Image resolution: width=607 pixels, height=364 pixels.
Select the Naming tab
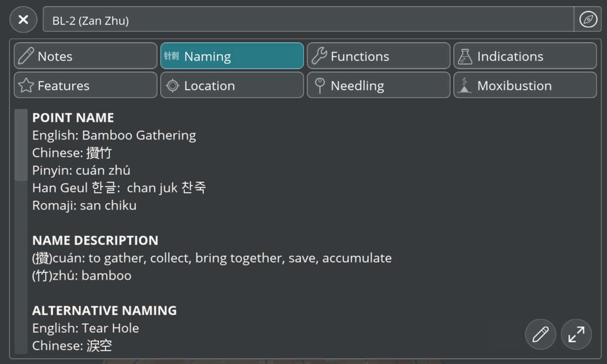click(232, 56)
